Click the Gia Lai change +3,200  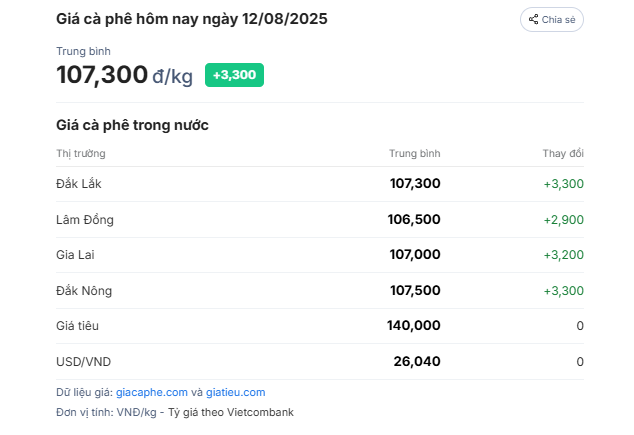coord(564,255)
